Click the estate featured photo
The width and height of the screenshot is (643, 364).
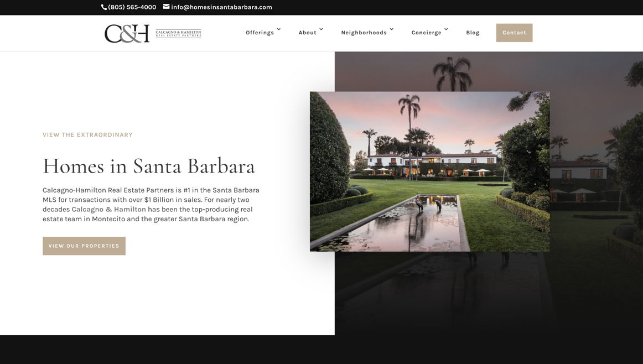[430, 171]
